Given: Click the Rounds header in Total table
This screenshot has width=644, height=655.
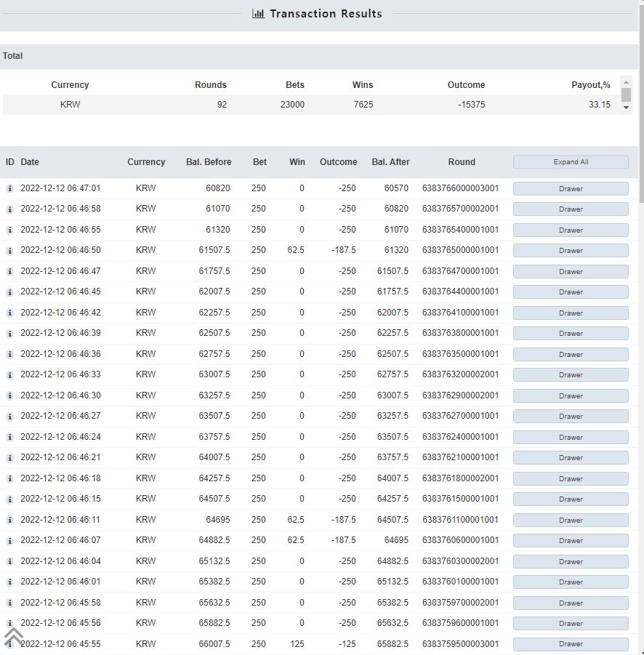Looking at the screenshot, I should point(211,85).
